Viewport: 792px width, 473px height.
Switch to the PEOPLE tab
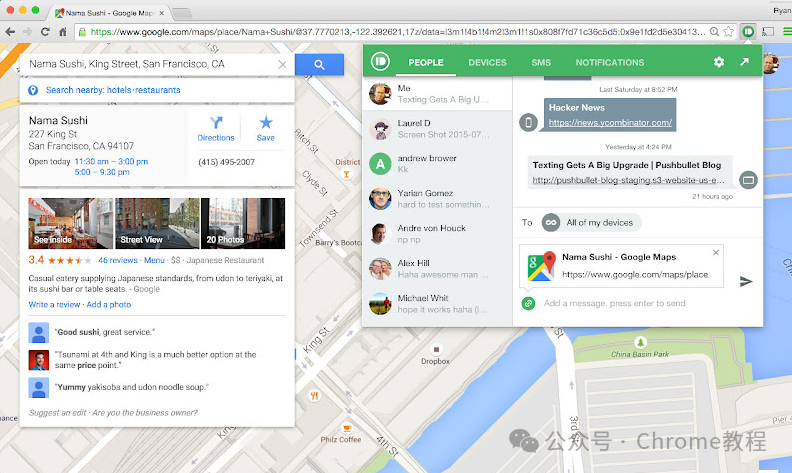pyautogui.click(x=426, y=63)
